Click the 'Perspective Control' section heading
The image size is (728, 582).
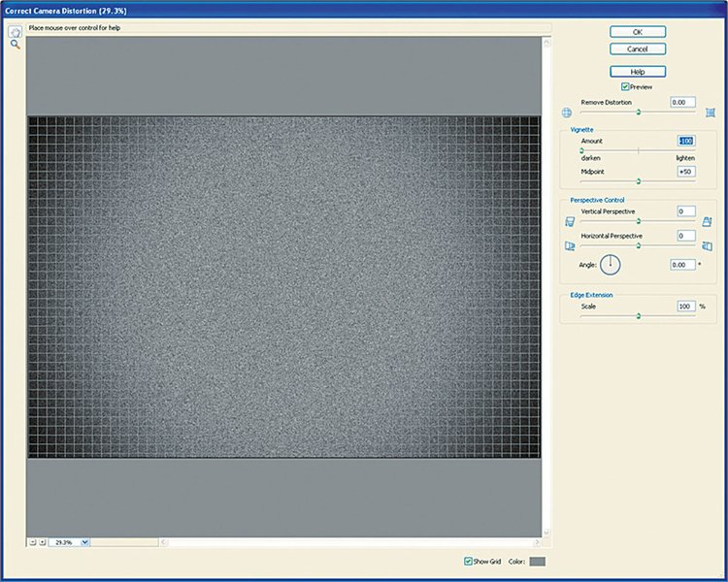coord(597,200)
